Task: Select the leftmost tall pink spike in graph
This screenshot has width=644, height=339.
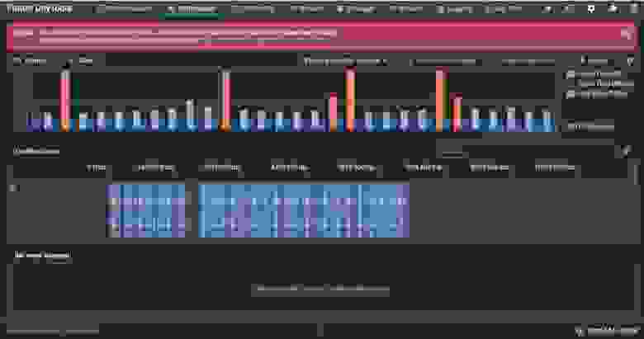Action: [x=65, y=100]
